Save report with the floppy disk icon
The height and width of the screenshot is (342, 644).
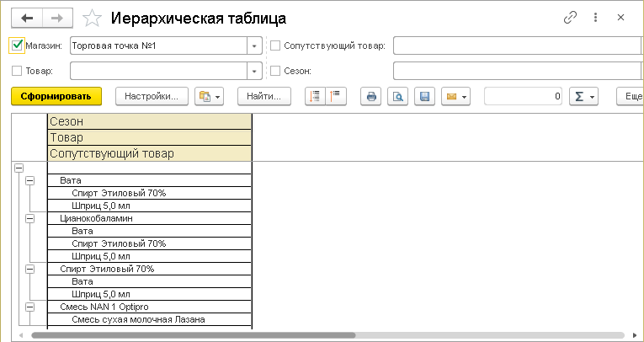coord(425,97)
